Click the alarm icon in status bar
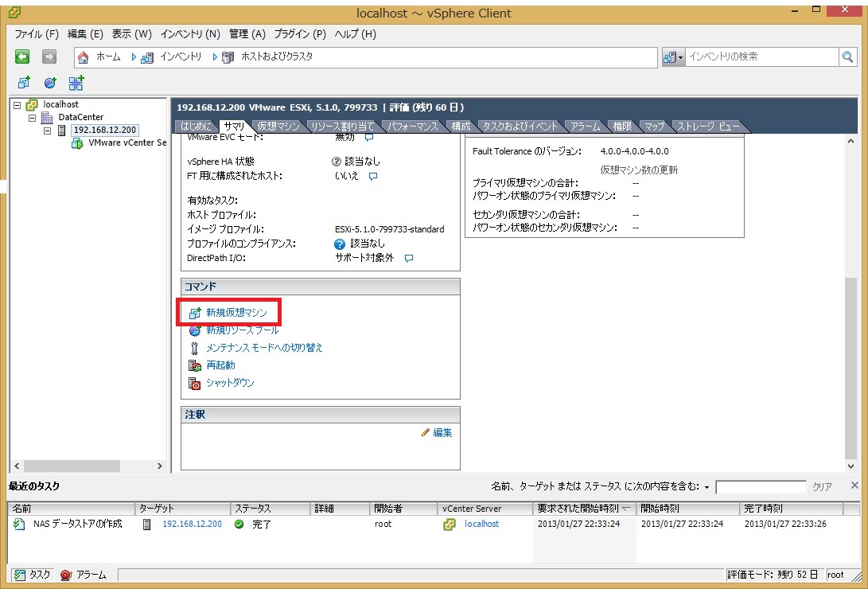Viewport: 868px width, 589px height. tap(66, 575)
